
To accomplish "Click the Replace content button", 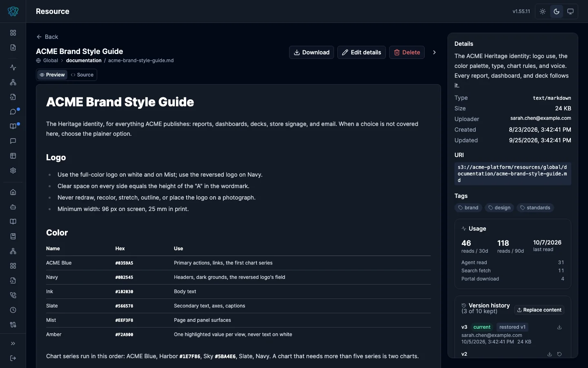I will [539, 310].
